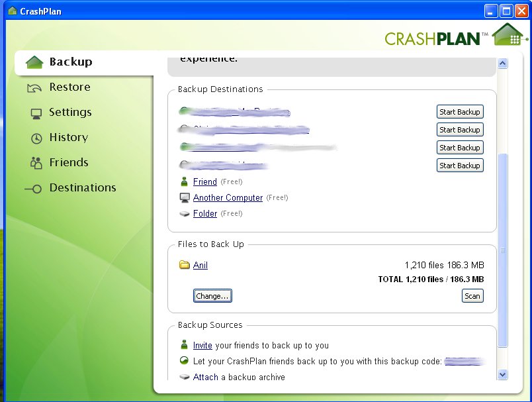Click the person icon beside Invite
The height and width of the screenshot is (402, 532).
pyautogui.click(x=184, y=344)
